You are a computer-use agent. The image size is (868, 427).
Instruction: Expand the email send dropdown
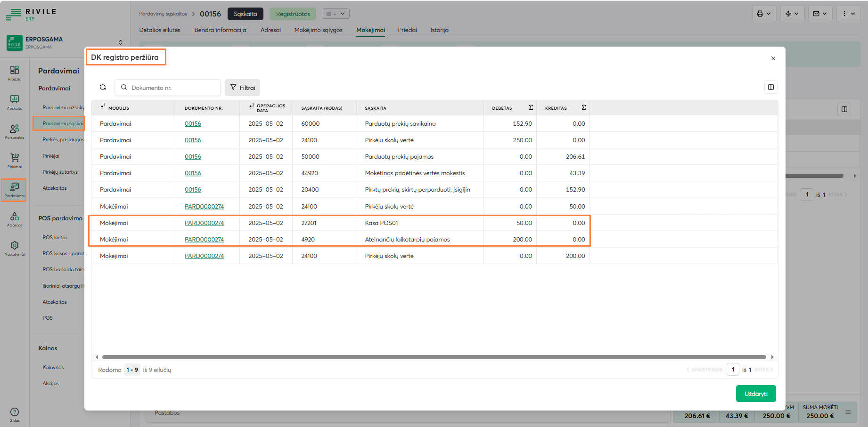click(x=820, y=14)
